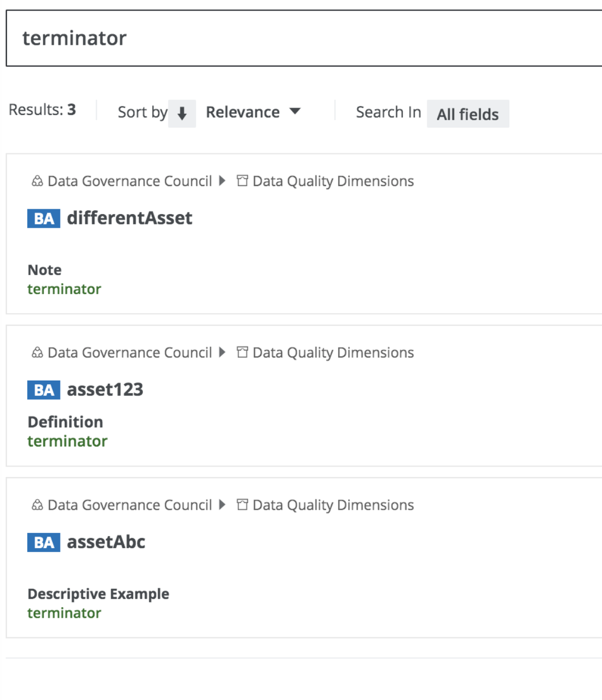Click breadcrumb arrow in differentAsset result

pos(222,181)
